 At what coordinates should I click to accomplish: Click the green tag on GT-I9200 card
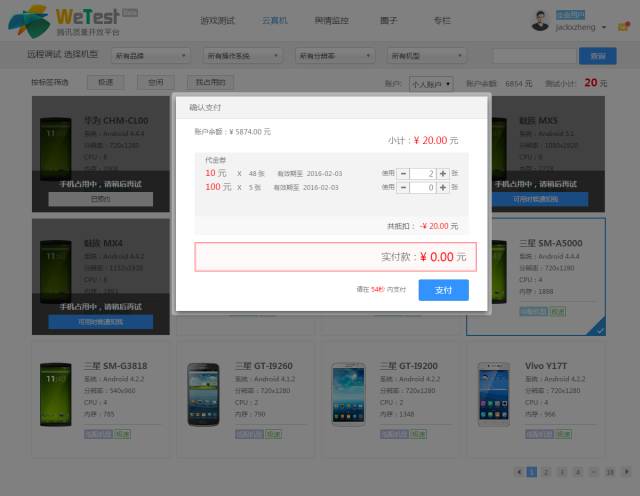(418, 434)
